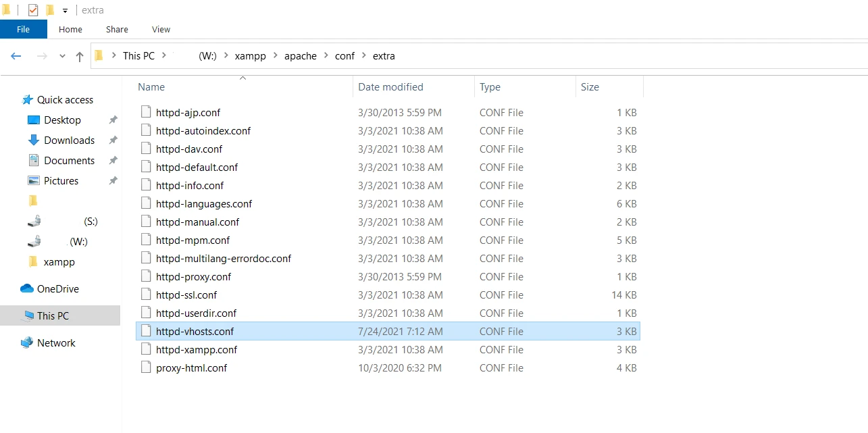
Task: Click the file icon of httpd-ajp.conf
Action: tap(145, 112)
